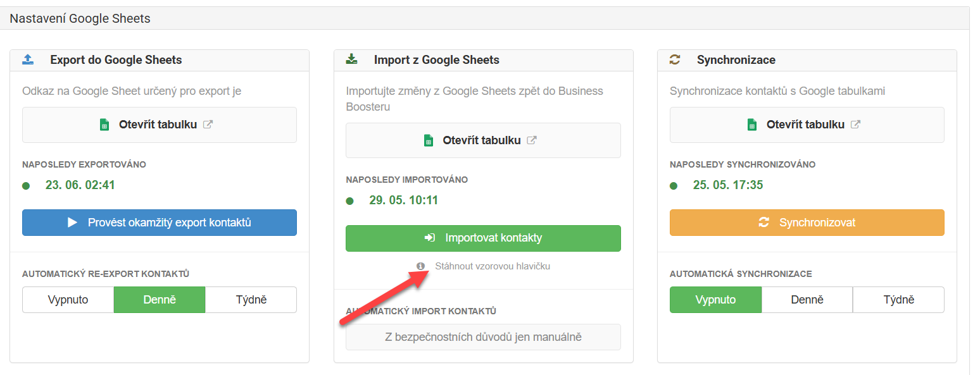The width and height of the screenshot is (980, 375).
Task: Click the green sheet icon in the Synchronizace panel
Action: (752, 125)
